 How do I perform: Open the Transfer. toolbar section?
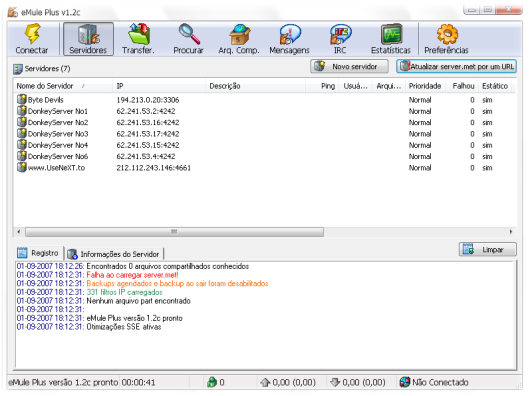click(x=138, y=39)
